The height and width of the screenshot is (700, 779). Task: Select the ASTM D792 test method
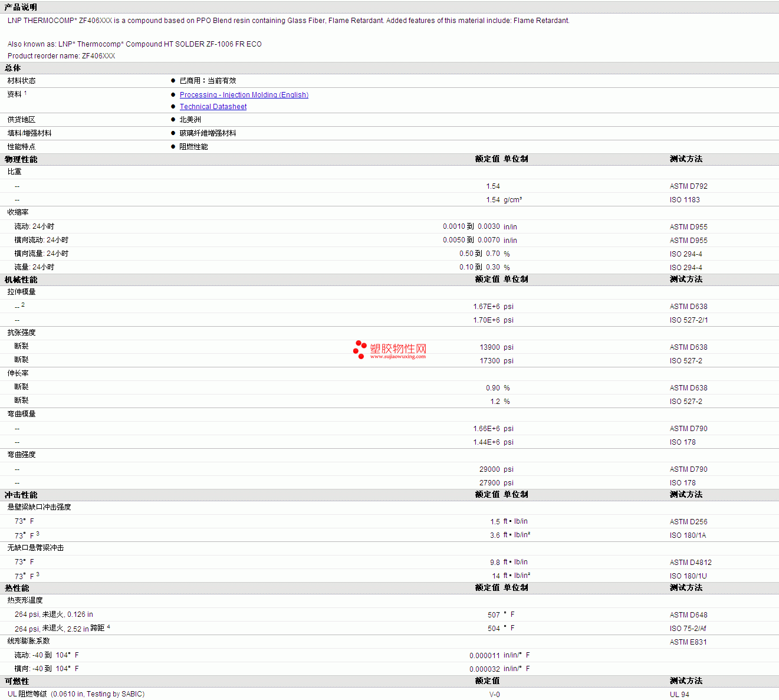(689, 186)
